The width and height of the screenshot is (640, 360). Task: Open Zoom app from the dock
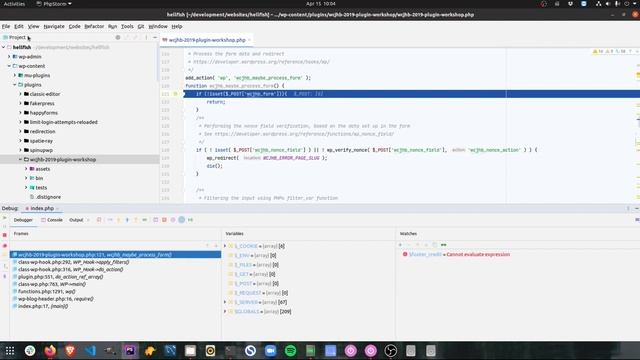270,351
